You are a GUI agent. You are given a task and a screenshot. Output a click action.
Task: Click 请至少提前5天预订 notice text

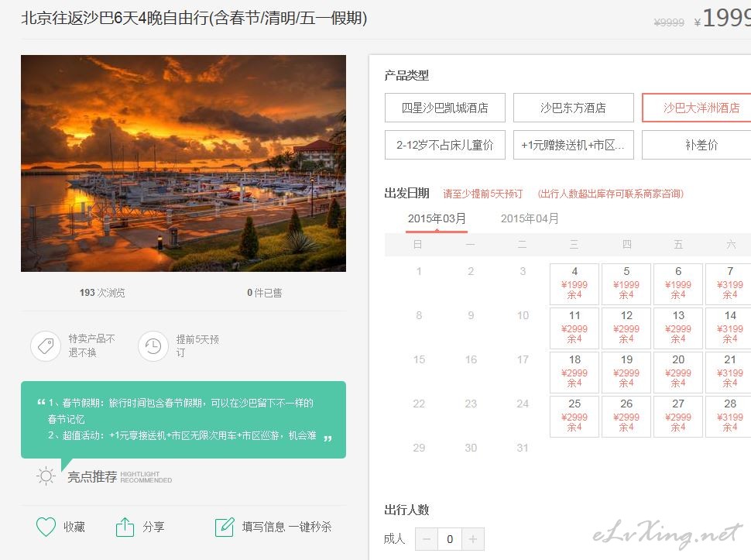pos(483,194)
